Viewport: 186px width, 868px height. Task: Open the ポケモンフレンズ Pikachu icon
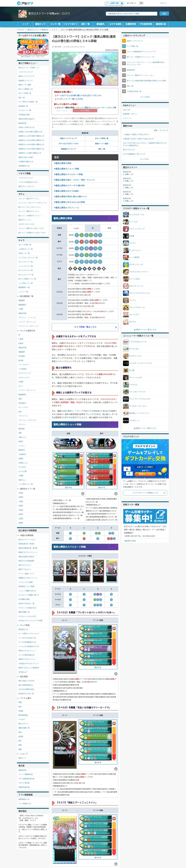coord(126,264)
